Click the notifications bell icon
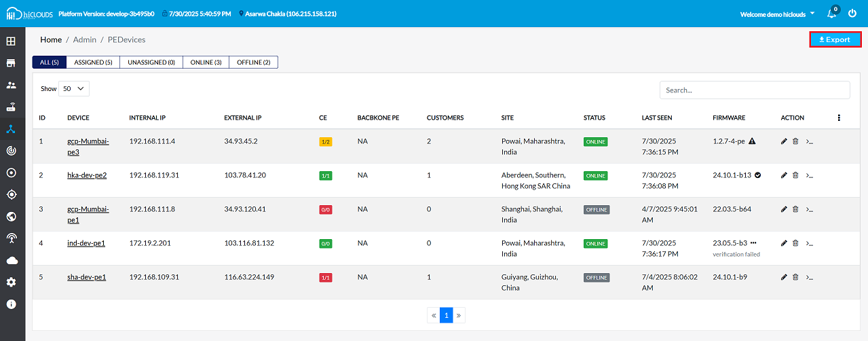Image resolution: width=868 pixels, height=341 pixels. click(x=831, y=14)
